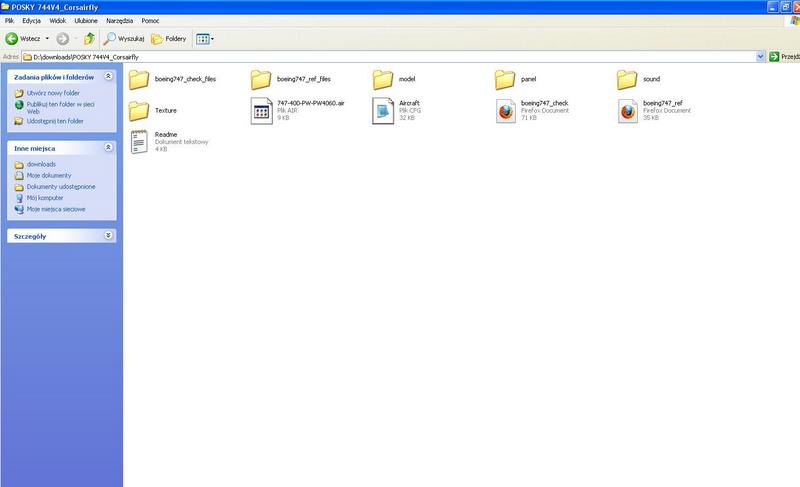800x487 pixels.
Task: Expand the Szczegóły panel
Action: (x=108, y=235)
